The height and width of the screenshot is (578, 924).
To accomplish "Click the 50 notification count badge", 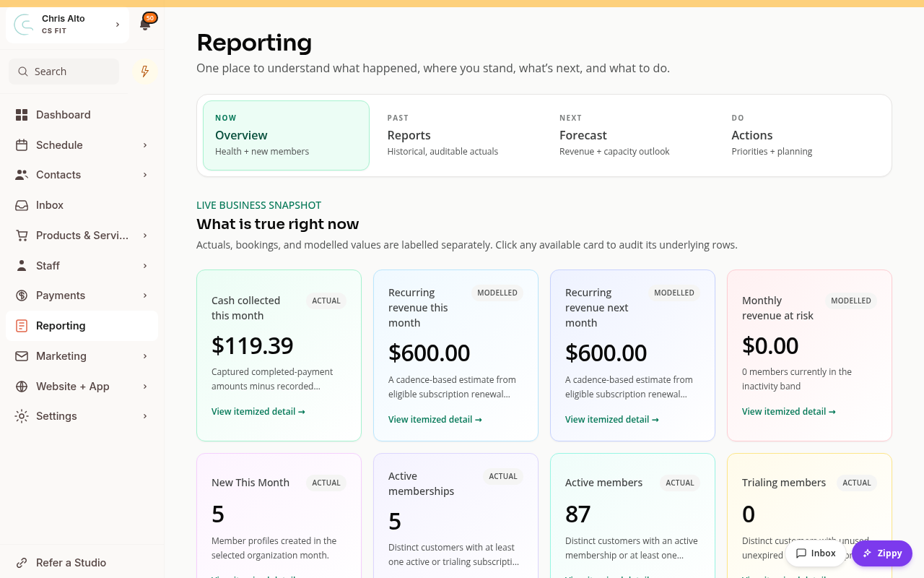I will [150, 18].
